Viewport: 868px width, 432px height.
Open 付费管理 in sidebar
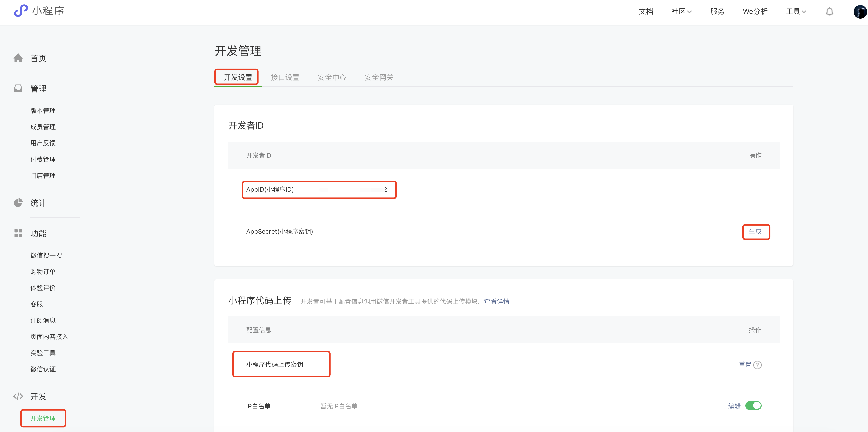(43, 159)
